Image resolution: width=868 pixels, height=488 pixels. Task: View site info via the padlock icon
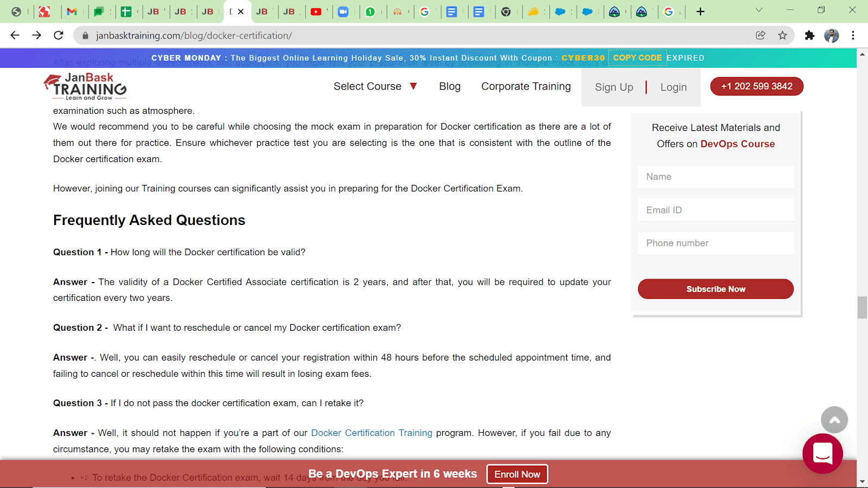pyautogui.click(x=85, y=36)
